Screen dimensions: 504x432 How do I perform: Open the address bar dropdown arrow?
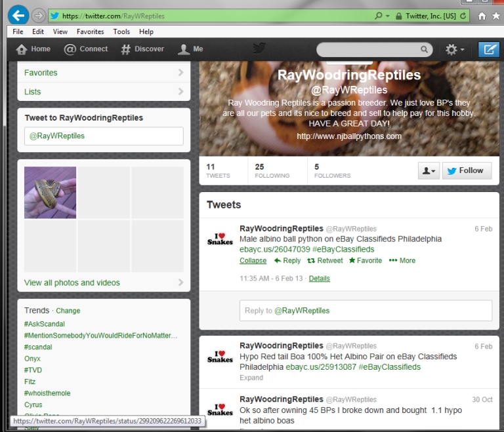pos(388,16)
